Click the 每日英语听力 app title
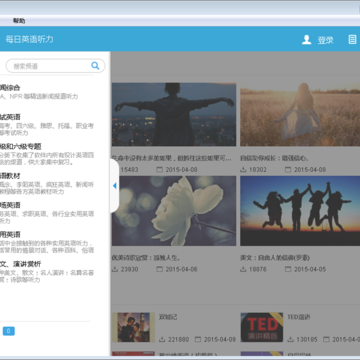Screen dimensions: 360x360 coord(29,39)
